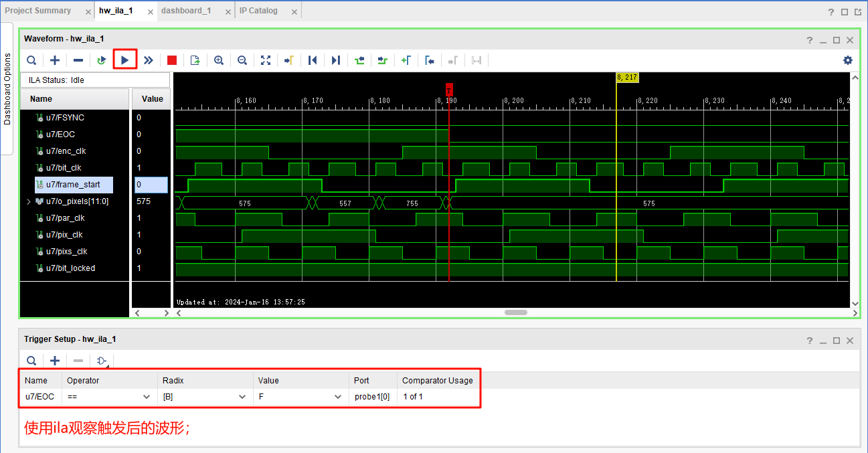The height and width of the screenshot is (453, 868).
Task: Toggle the ILA auto re-trigger icon
Action: point(102,60)
